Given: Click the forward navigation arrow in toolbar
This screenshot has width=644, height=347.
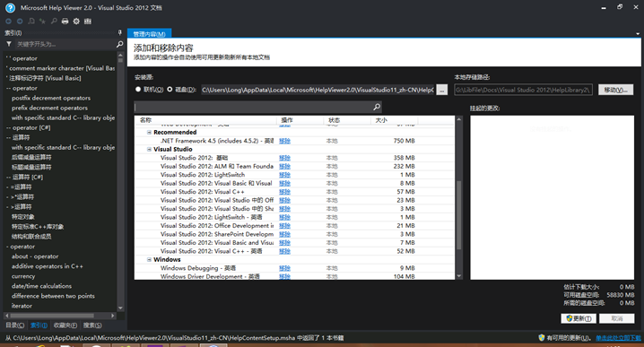Looking at the screenshot, I should point(20,21).
